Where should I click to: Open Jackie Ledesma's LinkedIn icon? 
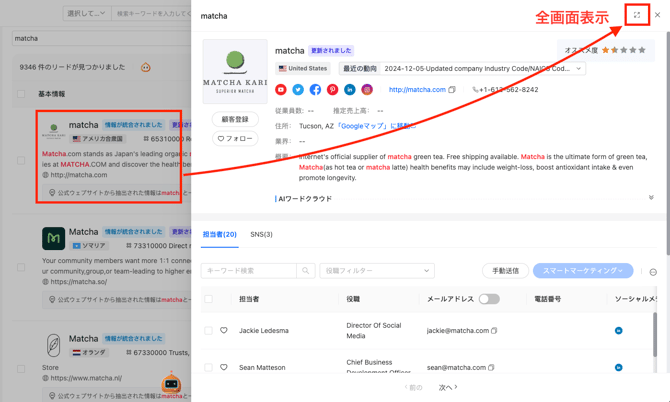click(x=618, y=330)
